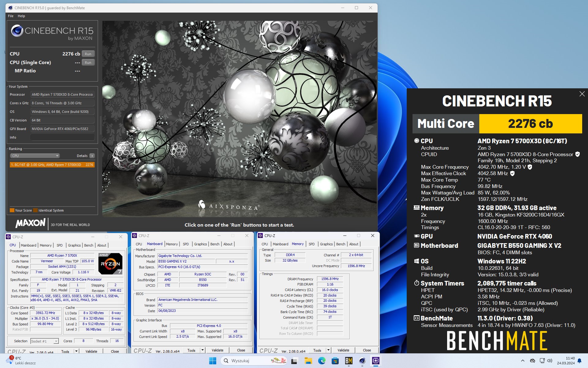Image resolution: width=588 pixels, height=368 pixels.
Task: Click Close button in left CPU-Z
Action: pos(115,351)
